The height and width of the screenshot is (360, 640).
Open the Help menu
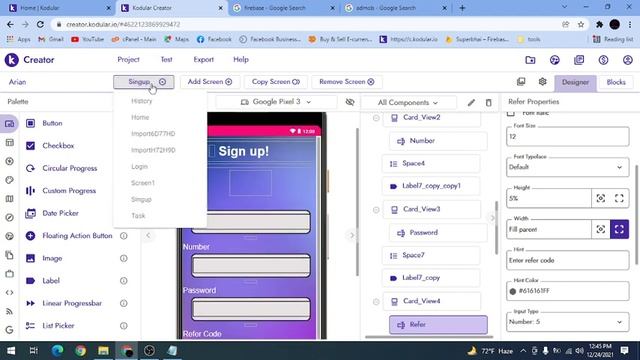pos(241,60)
